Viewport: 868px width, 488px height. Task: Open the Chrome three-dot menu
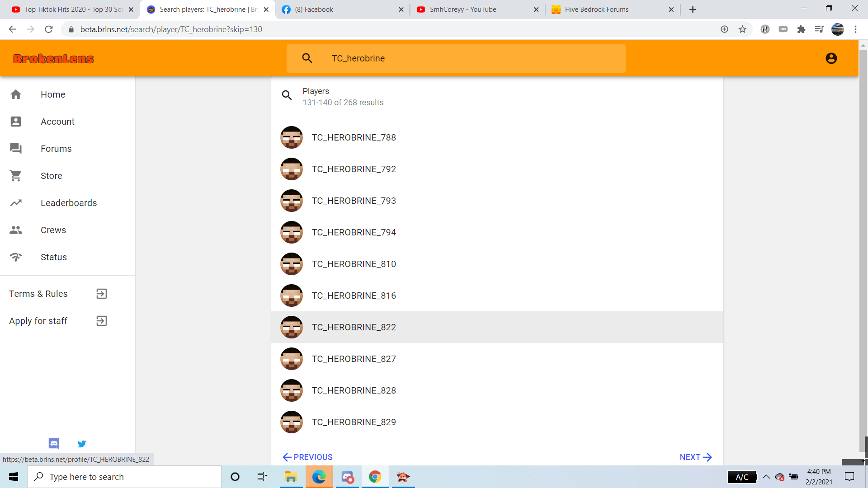(x=855, y=29)
